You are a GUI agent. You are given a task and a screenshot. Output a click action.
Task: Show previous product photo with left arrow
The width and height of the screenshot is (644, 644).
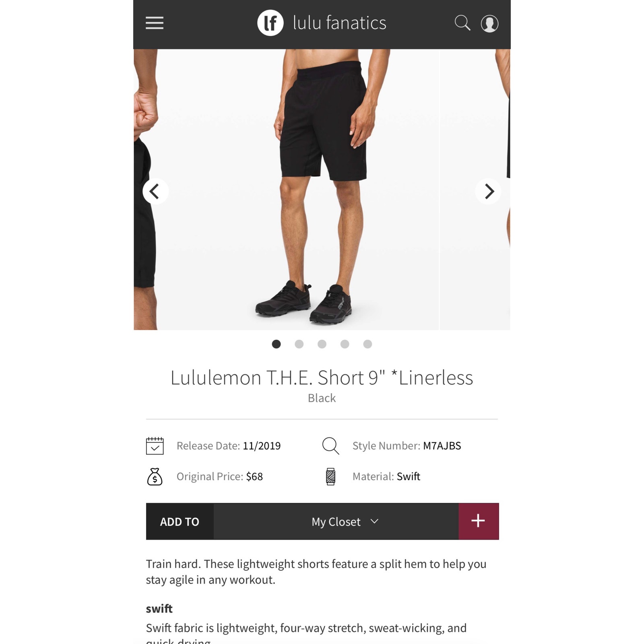tap(155, 191)
